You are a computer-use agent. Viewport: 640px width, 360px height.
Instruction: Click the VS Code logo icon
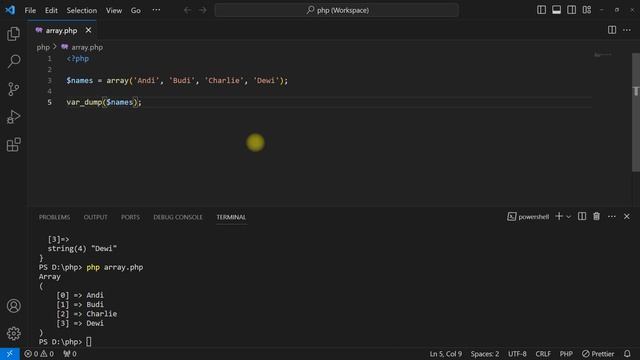[10, 10]
